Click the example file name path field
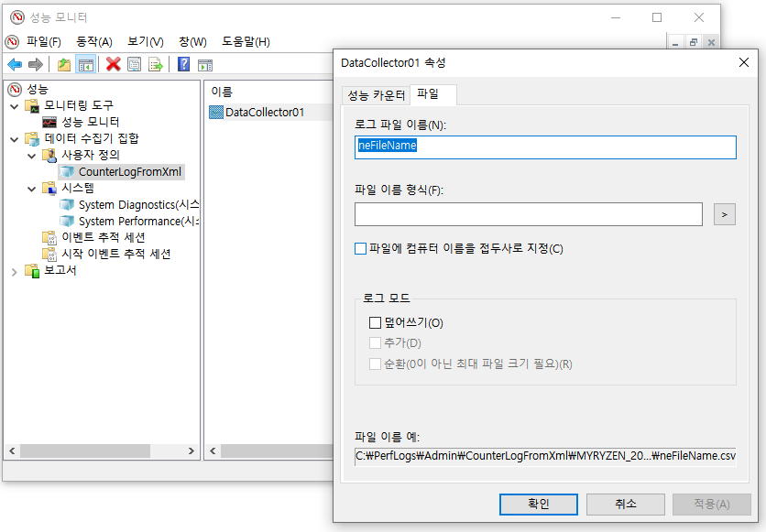This screenshot has width=766, height=532. pos(545,456)
